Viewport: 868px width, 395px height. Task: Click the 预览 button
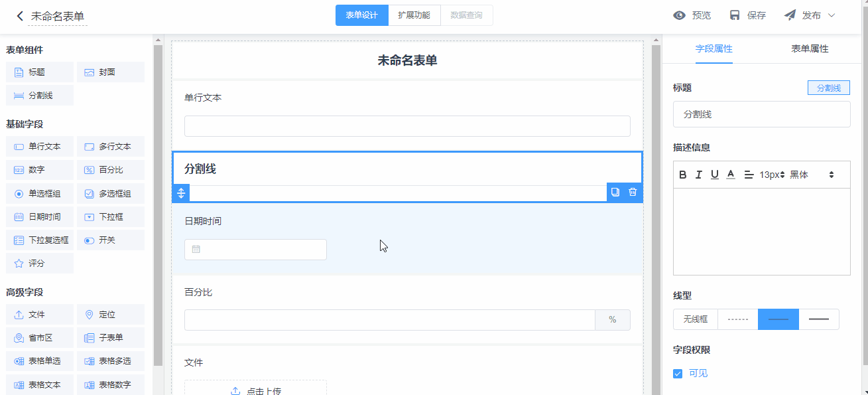pos(692,15)
